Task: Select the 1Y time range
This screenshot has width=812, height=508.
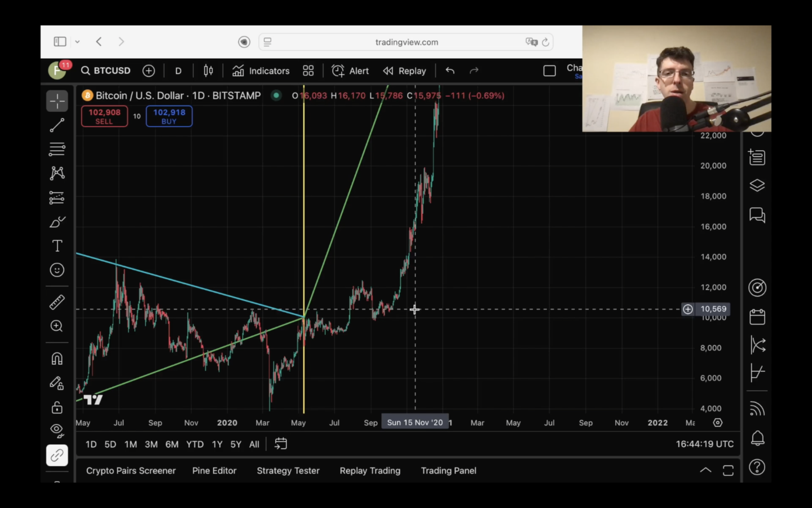Action: [x=217, y=444]
